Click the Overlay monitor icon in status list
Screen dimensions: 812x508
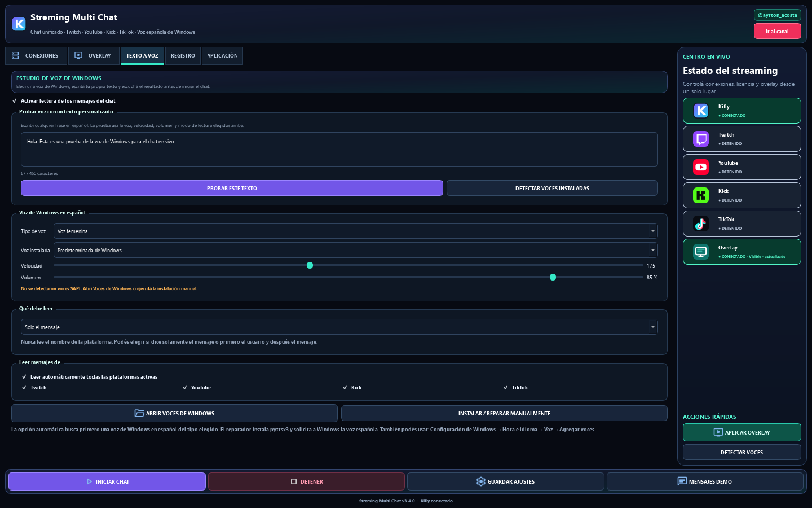tap(701, 252)
